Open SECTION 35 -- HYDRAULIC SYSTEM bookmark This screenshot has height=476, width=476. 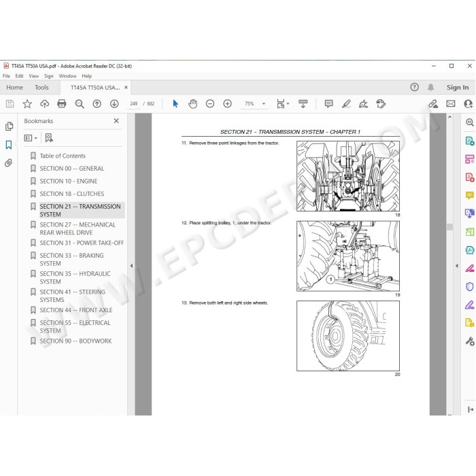[75, 277]
